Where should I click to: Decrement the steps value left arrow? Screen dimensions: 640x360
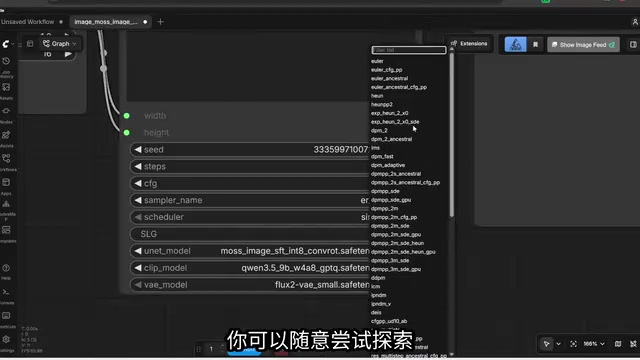click(x=138, y=167)
